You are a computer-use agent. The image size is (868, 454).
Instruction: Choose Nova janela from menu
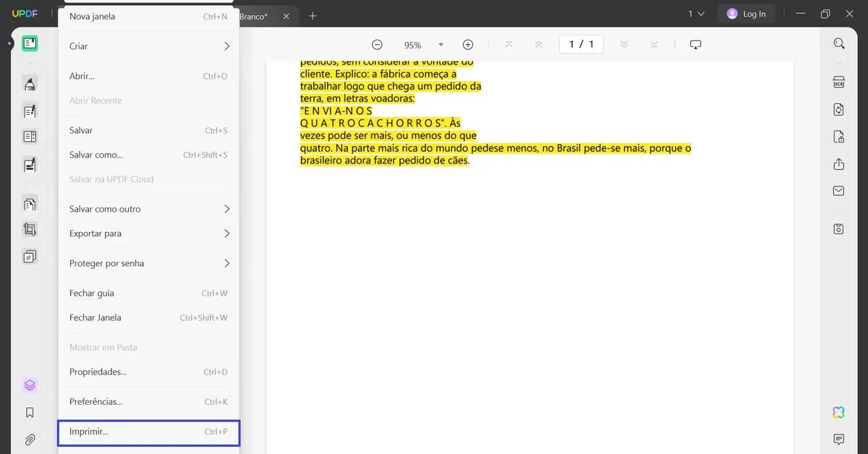point(148,17)
